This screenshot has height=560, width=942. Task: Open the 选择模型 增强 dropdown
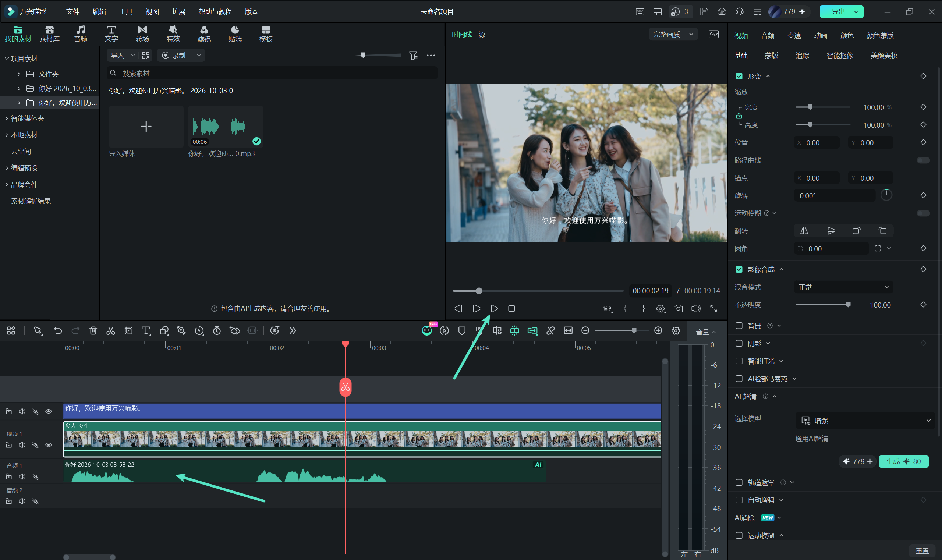865,421
